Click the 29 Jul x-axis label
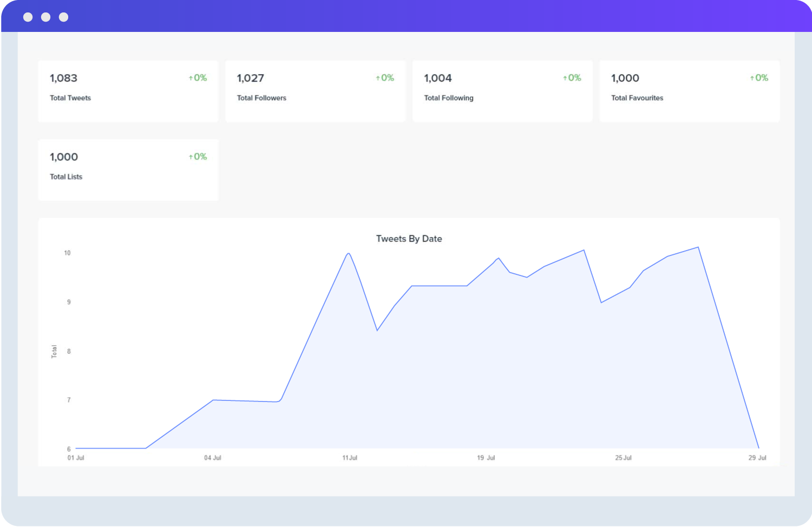Image resolution: width=812 pixels, height=527 pixels. [x=757, y=458]
